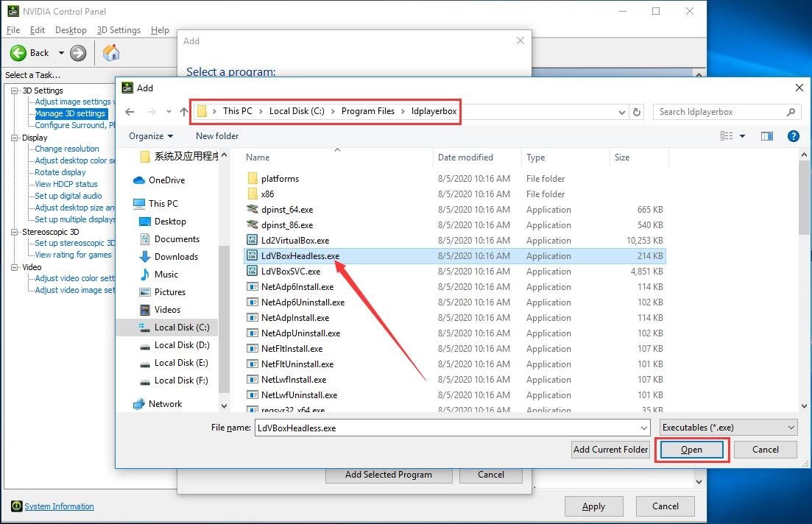Click the Open button
Viewport: 812px width, 524px height.
pos(691,449)
